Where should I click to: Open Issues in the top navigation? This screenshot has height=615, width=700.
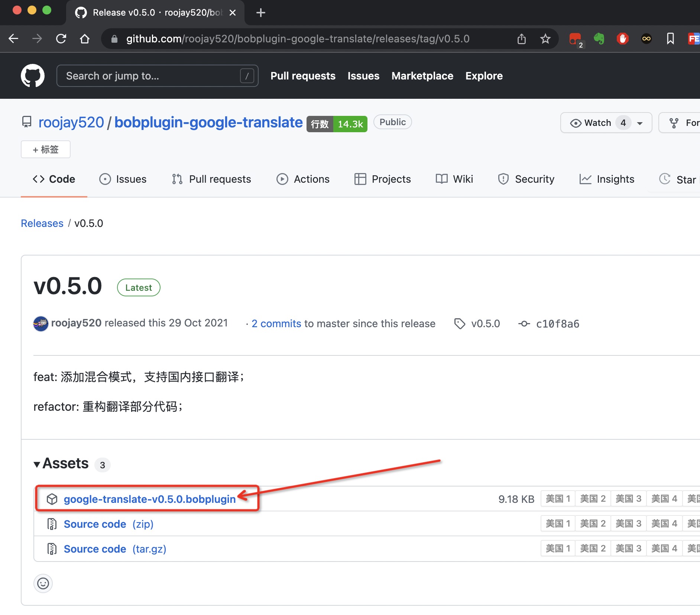[x=363, y=76]
